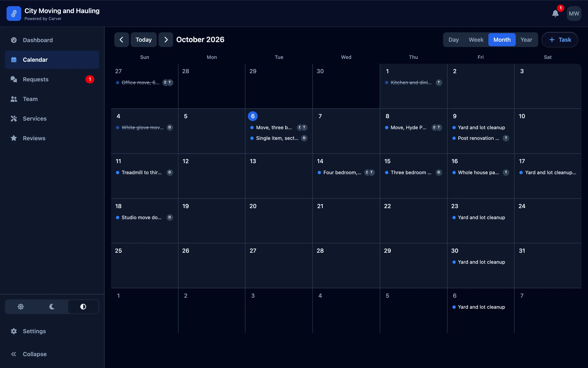Click the red Requests count badge
Viewport: 588px width, 368px height.
90,79
